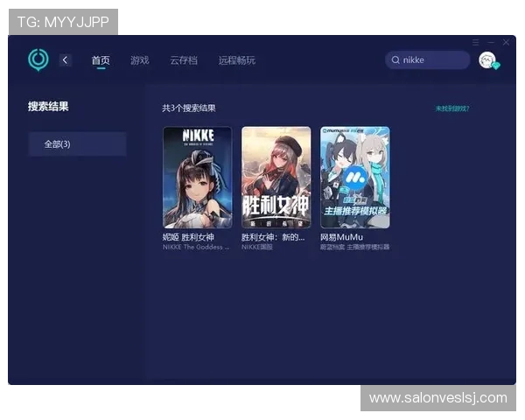The width and height of the screenshot is (525, 420).
Task: Open the NIKKE game cover thumbnail
Action: coord(197,177)
